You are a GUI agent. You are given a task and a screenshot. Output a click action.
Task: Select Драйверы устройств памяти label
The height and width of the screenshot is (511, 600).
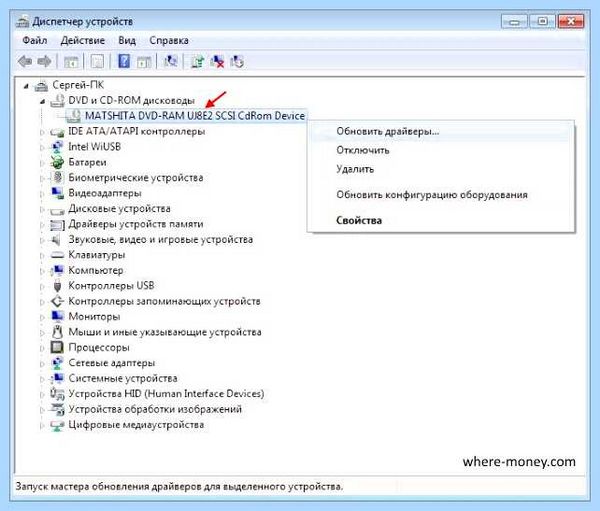[x=136, y=224]
